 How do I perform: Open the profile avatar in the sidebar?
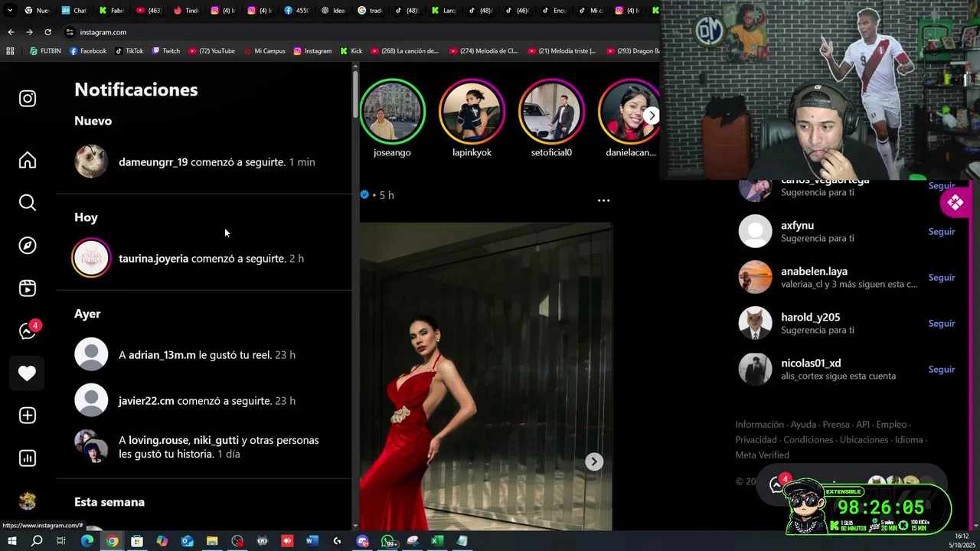click(x=28, y=501)
